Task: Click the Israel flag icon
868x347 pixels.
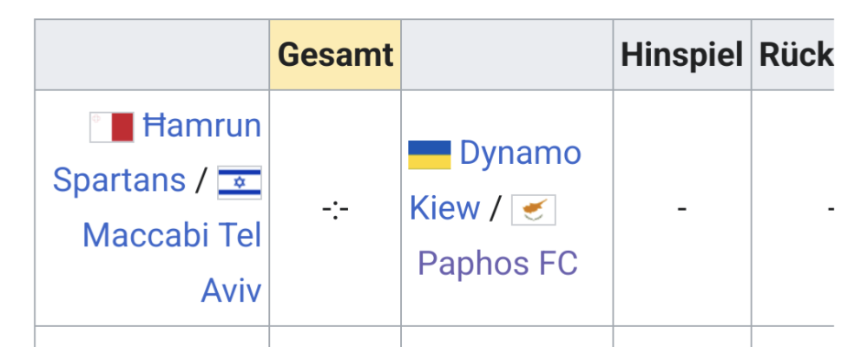Action: (239, 182)
